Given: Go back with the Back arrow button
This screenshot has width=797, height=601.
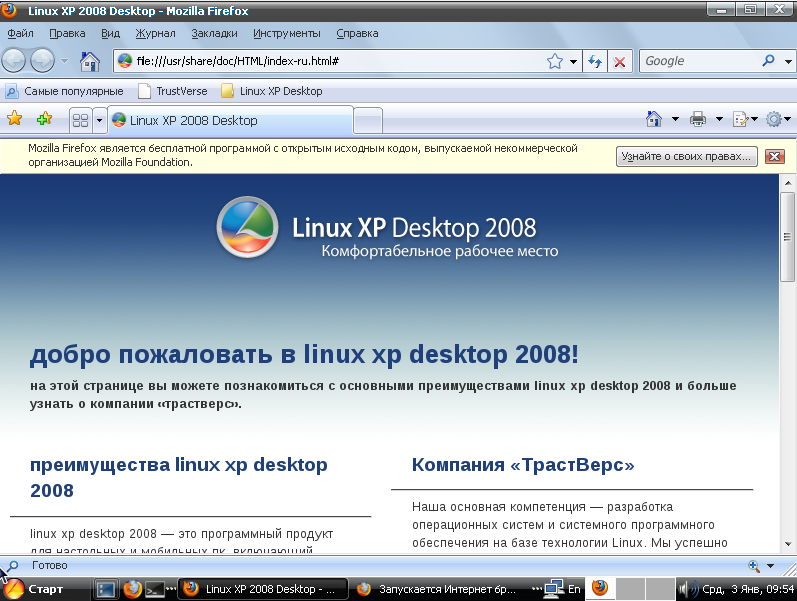Looking at the screenshot, I should pos(14,61).
